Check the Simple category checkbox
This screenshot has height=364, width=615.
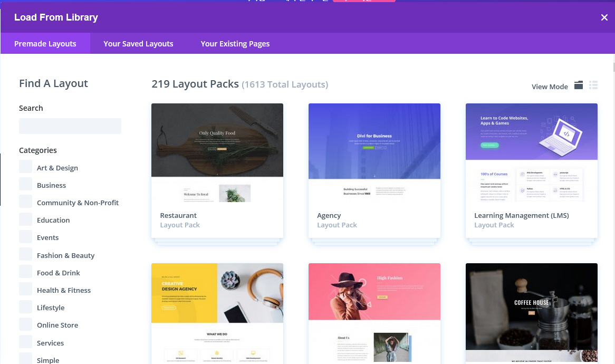(25, 358)
